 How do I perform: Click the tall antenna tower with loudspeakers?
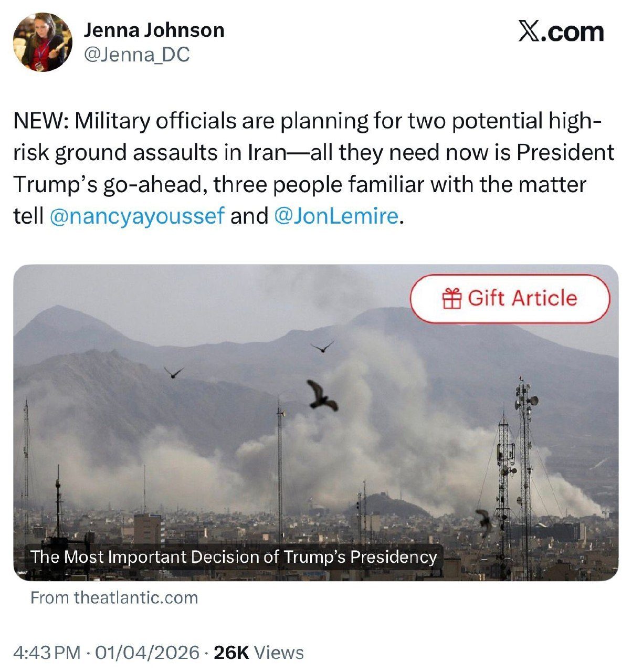click(524, 472)
